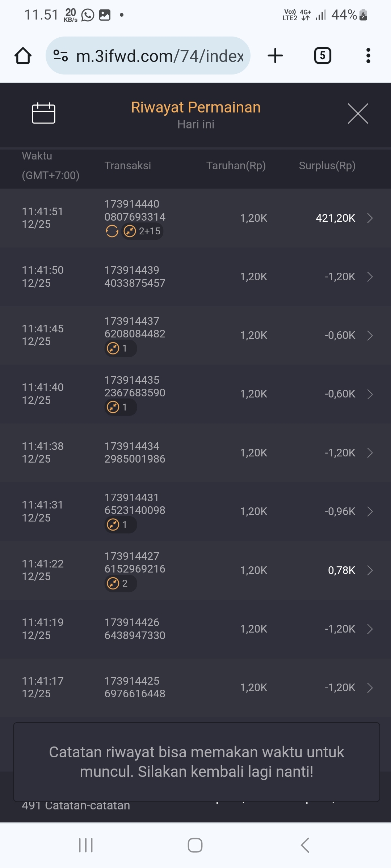
Task: Expand the 0,78K surplus row chevron
Action: point(370,570)
